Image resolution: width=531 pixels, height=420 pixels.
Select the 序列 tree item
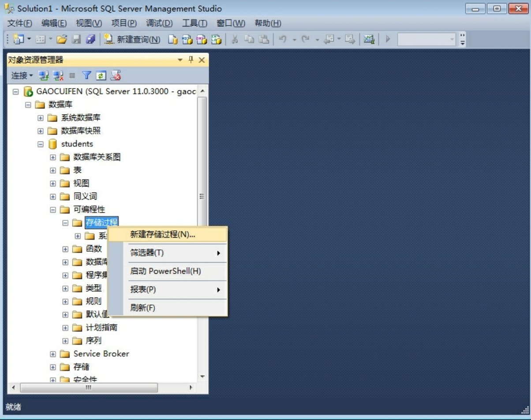pyautogui.click(x=93, y=341)
